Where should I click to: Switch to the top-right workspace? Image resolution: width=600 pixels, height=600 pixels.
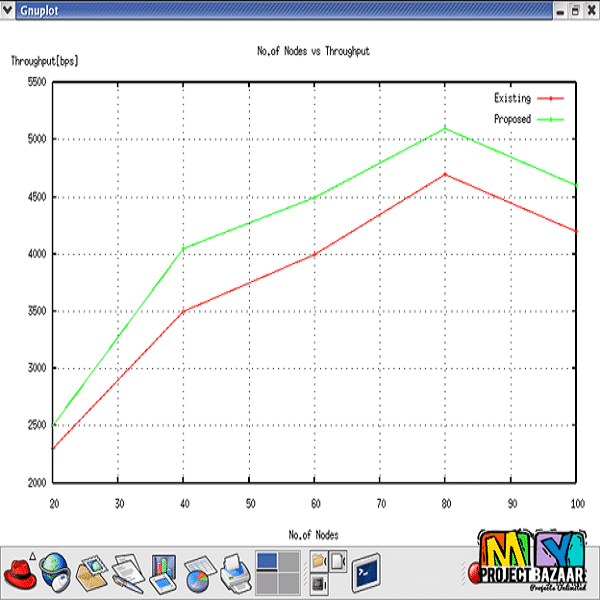[288, 562]
